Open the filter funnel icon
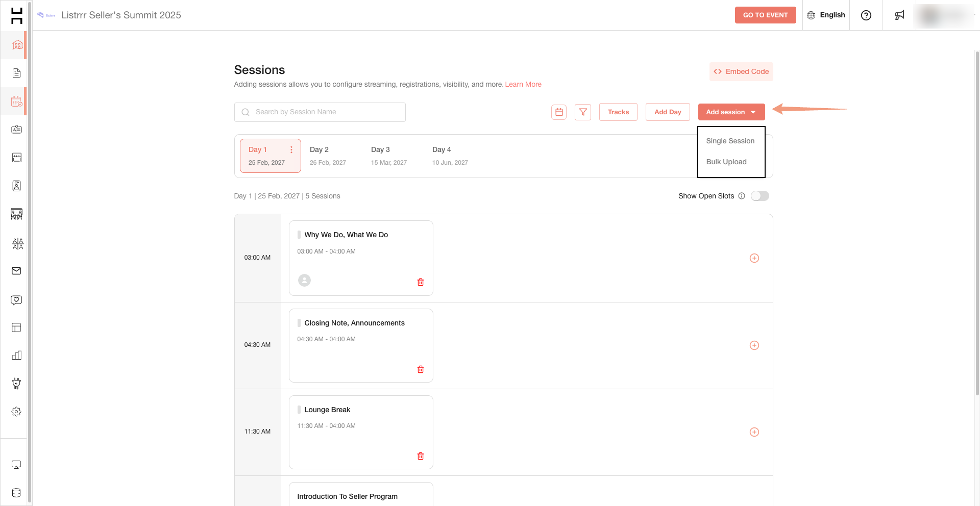This screenshot has height=506, width=980. [583, 112]
